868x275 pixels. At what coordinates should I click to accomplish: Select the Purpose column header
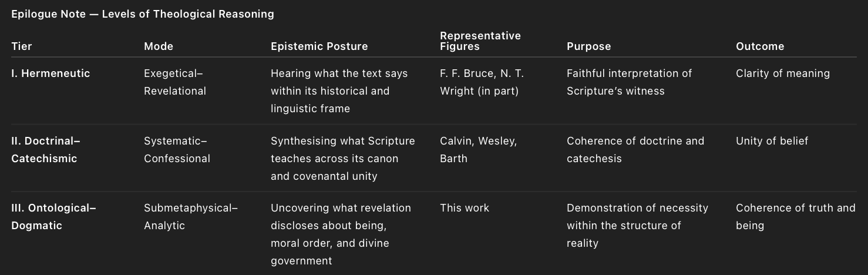pyautogui.click(x=588, y=46)
